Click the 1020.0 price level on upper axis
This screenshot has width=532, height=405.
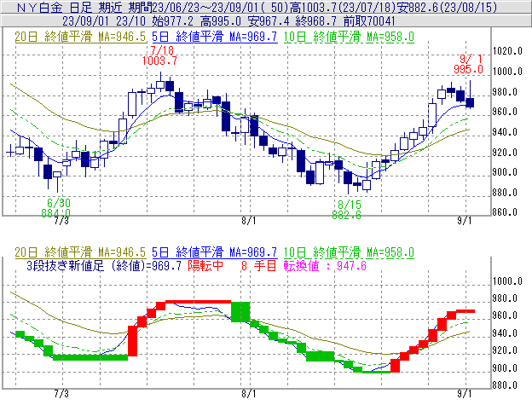pyautogui.click(x=507, y=51)
